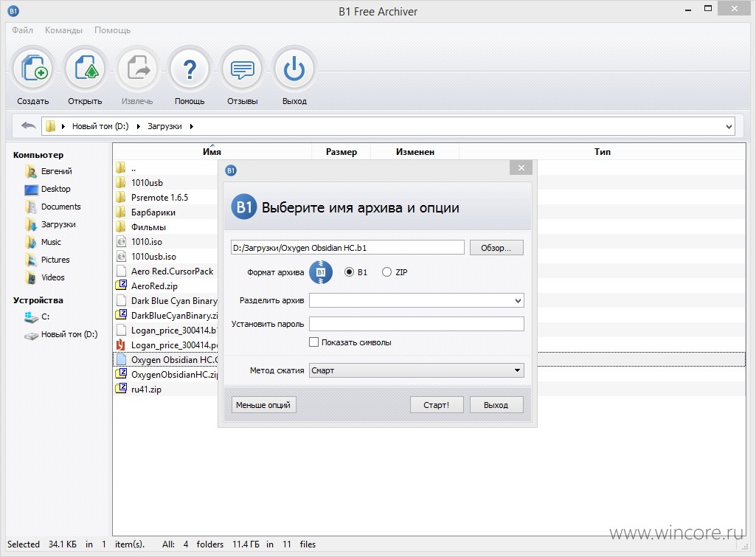
Task: Open the Команды menu
Action: (x=63, y=30)
